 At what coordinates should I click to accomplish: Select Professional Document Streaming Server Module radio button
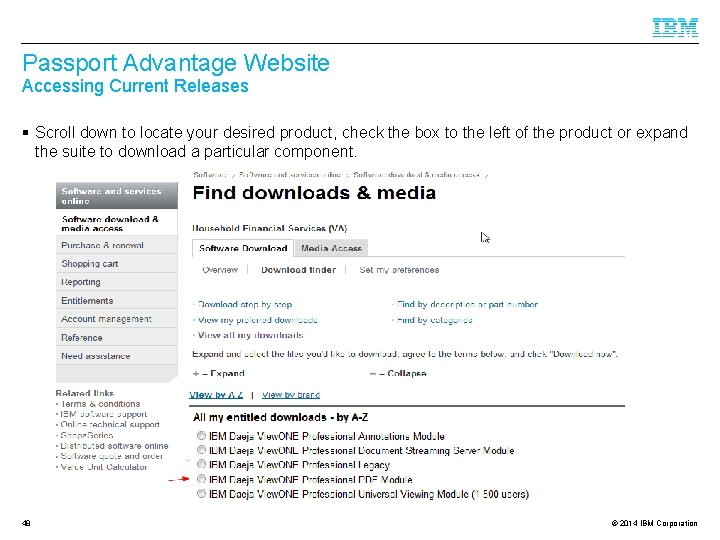(x=201, y=450)
